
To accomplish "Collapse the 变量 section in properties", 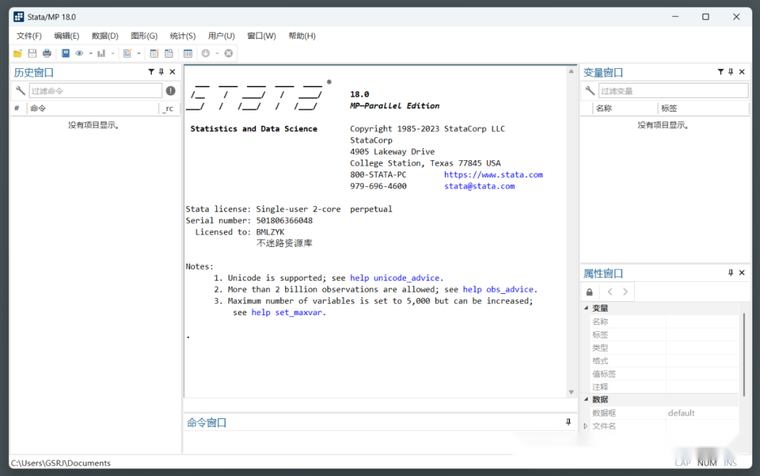I will pyautogui.click(x=586, y=308).
